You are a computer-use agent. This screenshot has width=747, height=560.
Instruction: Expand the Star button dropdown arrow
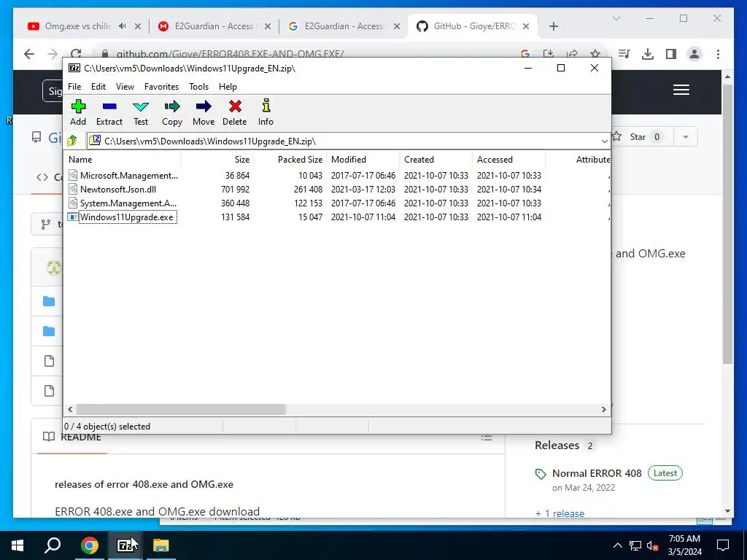(x=686, y=137)
